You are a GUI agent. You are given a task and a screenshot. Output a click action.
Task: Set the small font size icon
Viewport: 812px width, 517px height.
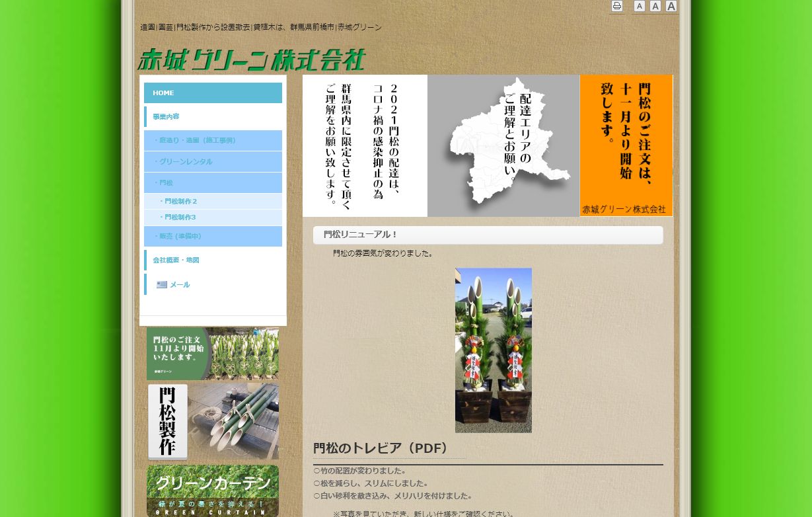click(639, 6)
